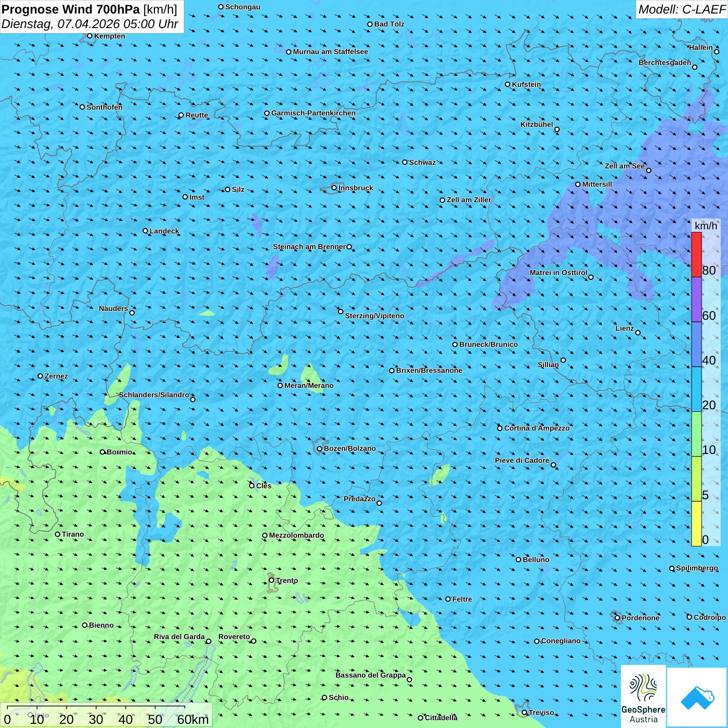Click the 'Predazzo' label
This screenshot has height=728, width=728.
359,499
